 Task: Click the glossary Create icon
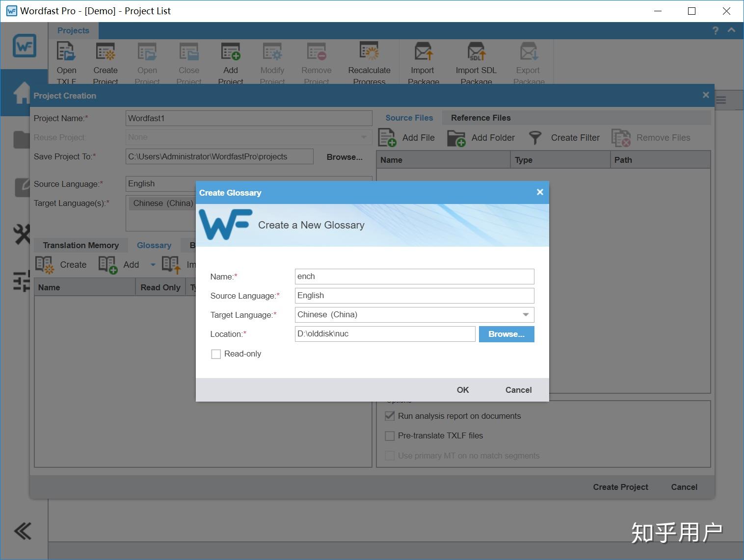[45, 265]
